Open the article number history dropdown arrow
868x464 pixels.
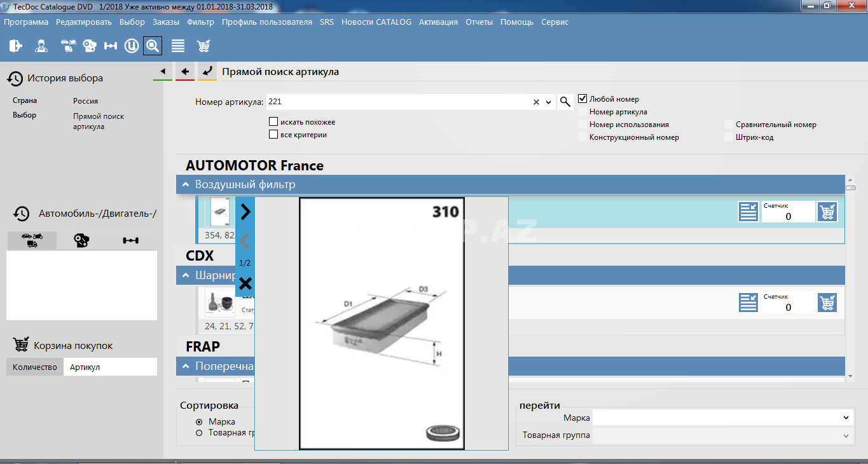coord(549,102)
